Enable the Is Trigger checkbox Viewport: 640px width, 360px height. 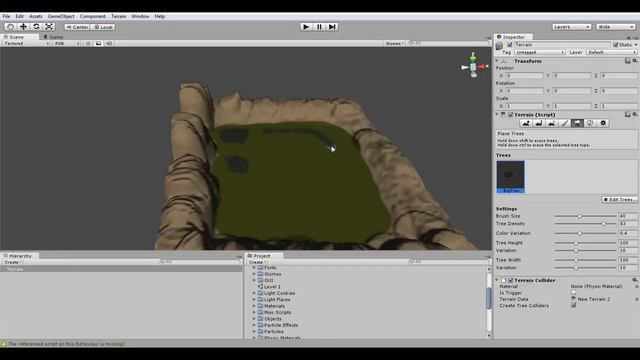click(573, 293)
